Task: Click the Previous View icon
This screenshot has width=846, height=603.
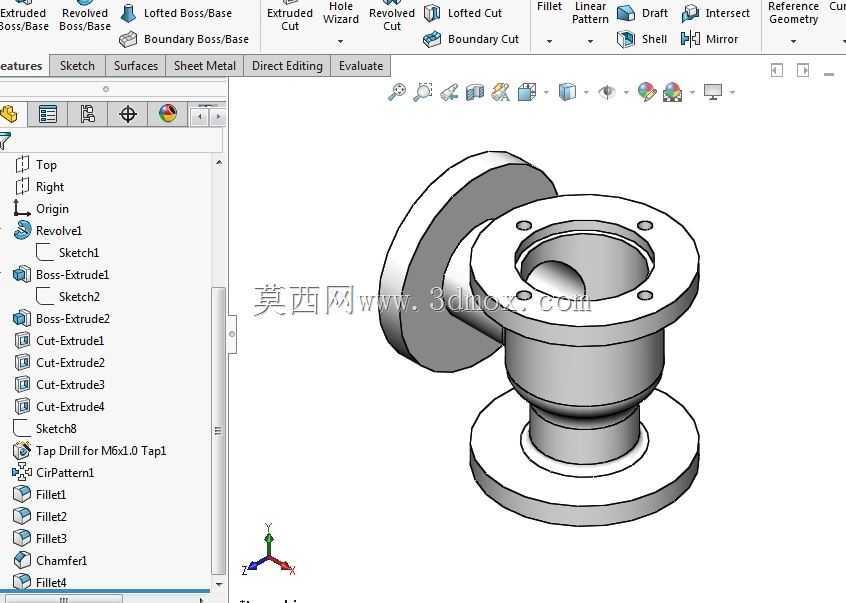Action: 449,92
